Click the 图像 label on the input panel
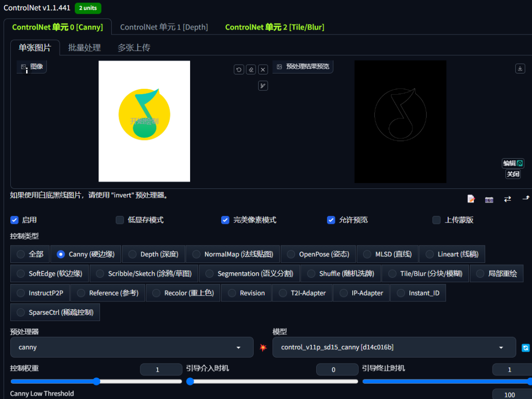This screenshot has width=532, height=399. 32,67
